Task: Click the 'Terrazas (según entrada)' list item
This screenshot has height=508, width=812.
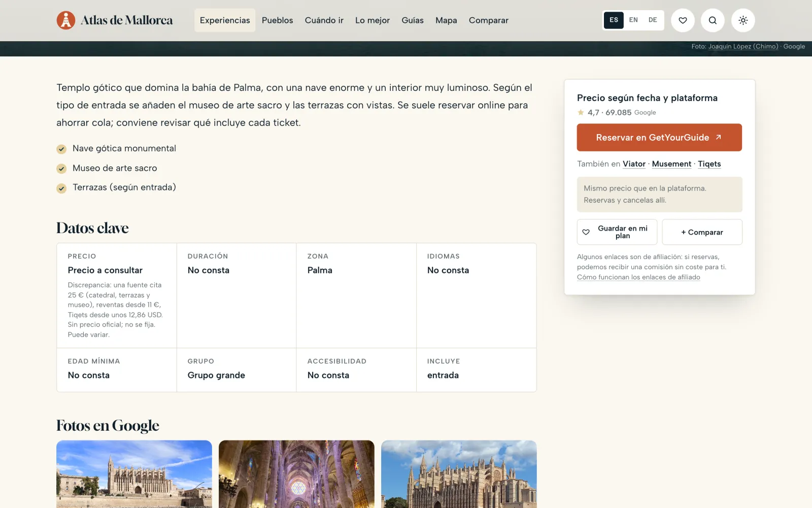Action: tap(116, 187)
